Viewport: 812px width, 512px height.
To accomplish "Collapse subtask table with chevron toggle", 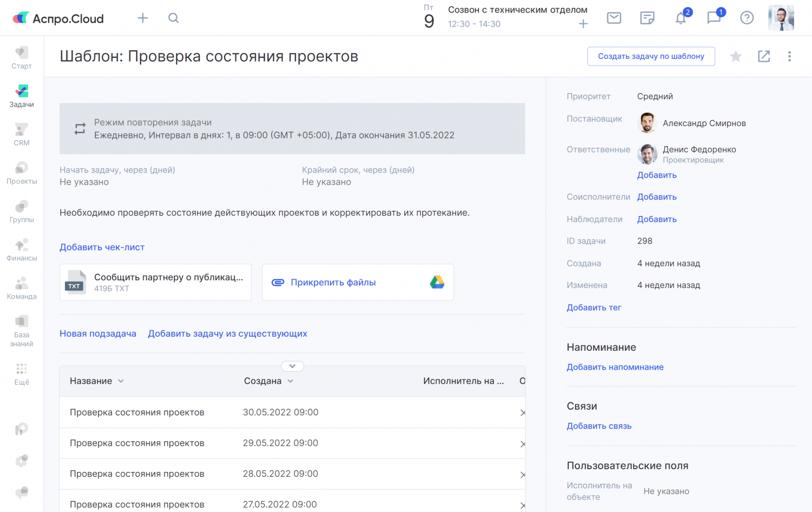I will 292,366.
